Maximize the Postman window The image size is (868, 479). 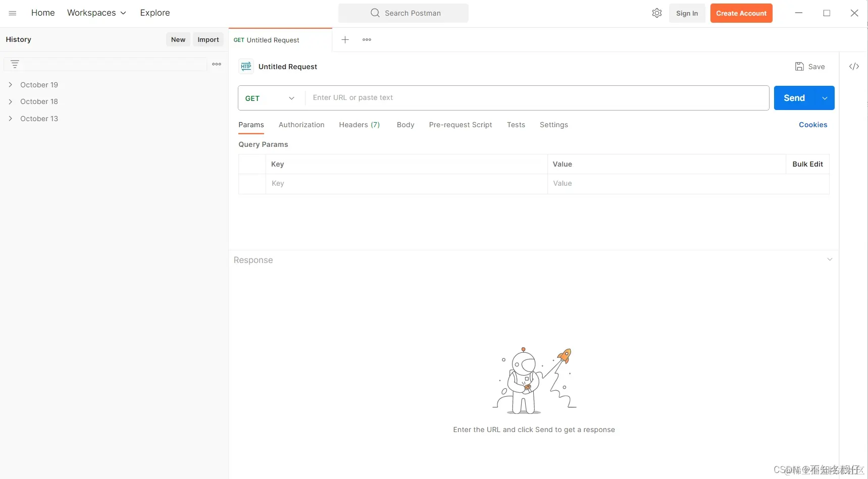pyautogui.click(x=827, y=13)
